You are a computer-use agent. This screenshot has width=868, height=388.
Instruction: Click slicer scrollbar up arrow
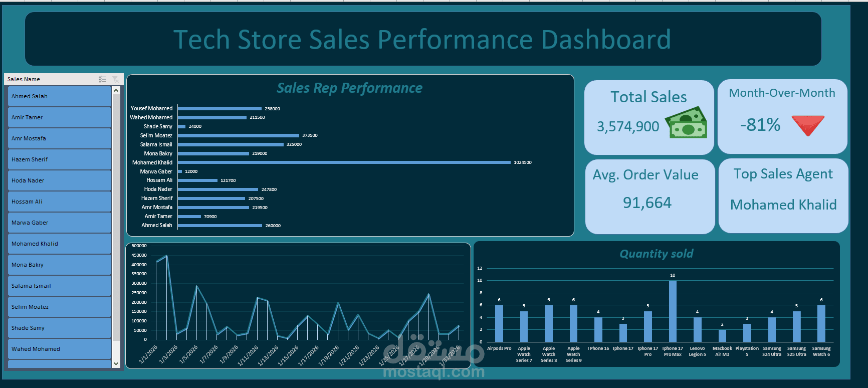(116, 90)
